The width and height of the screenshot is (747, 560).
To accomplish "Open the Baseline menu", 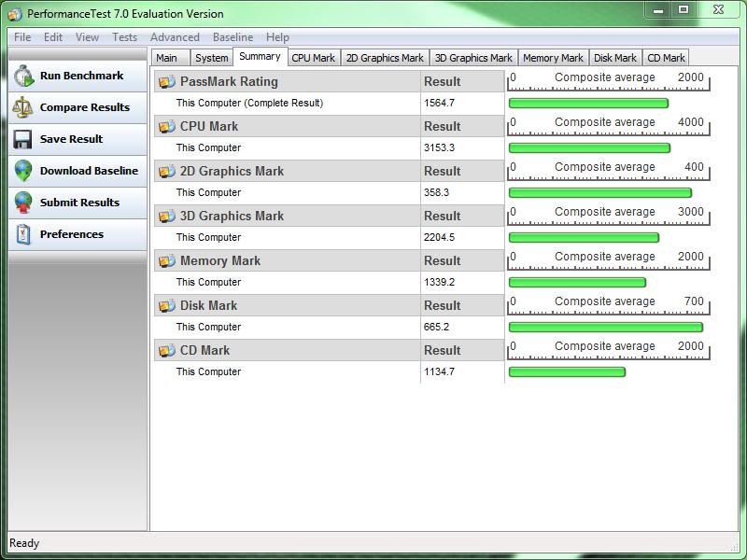I will click(x=233, y=37).
